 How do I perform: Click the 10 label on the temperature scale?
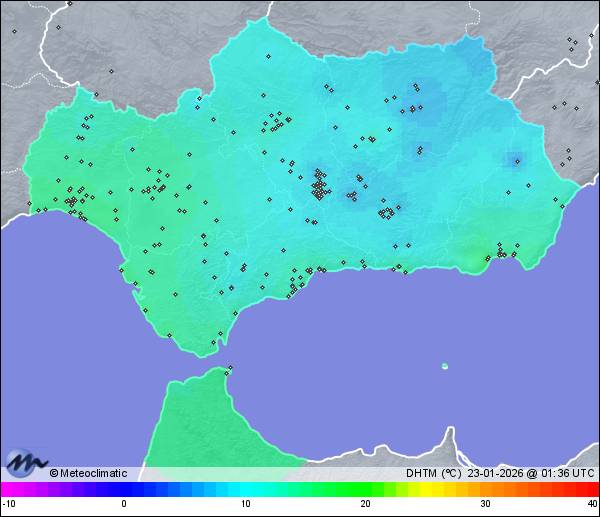coord(245,504)
